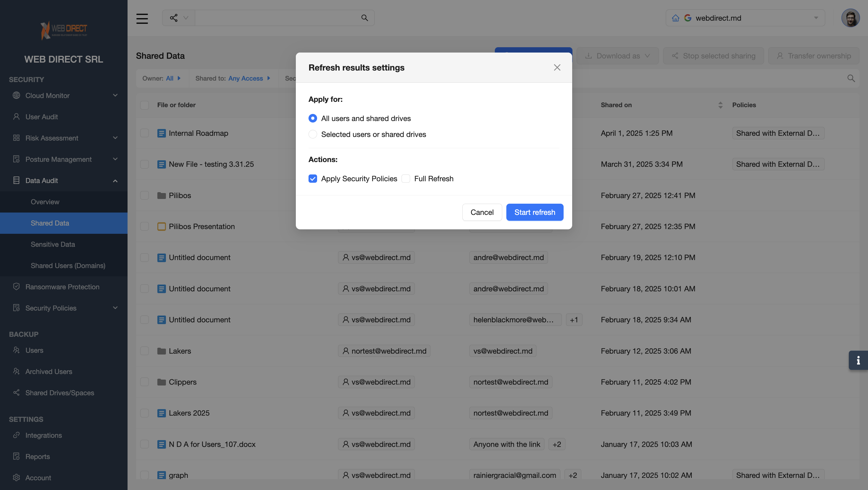Click the Integrations link icon
The height and width of the screenshot is (490, 868).
click(x=16, y=435)
